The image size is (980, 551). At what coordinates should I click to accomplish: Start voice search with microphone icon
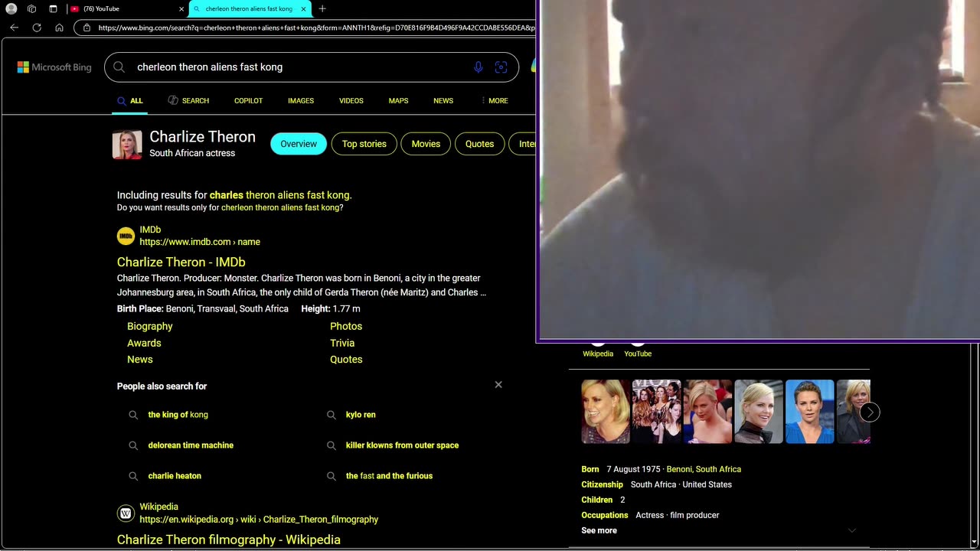click(x=478, y=67)
